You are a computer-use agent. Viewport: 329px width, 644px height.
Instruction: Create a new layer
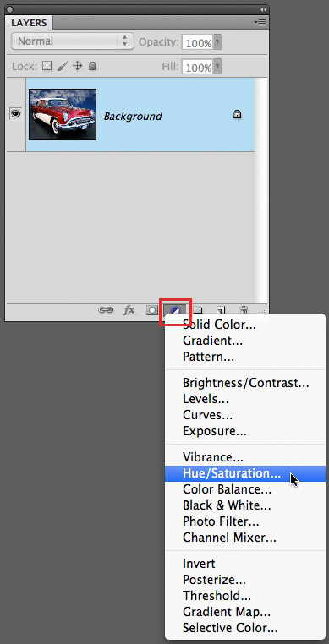tap(221, 310)
